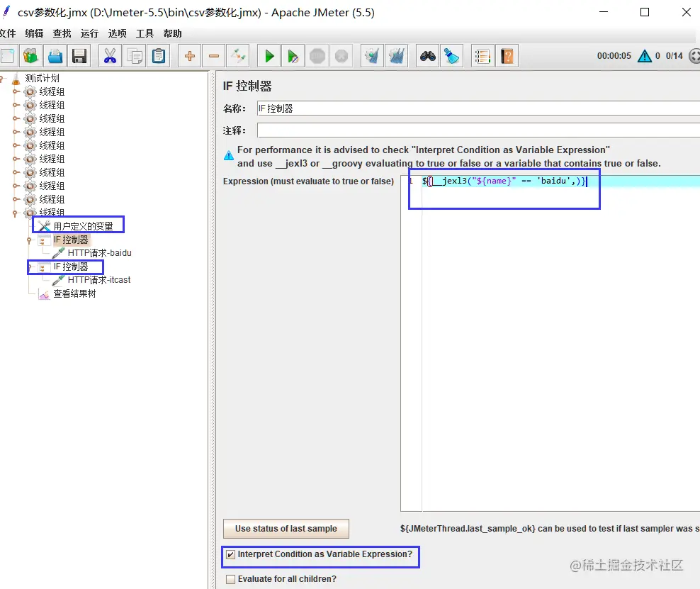The height and width of the screenshot is (589, 700).
Task: Click the Collapse All minus icon
Action: pyautogui.click(x=214, y=56)
